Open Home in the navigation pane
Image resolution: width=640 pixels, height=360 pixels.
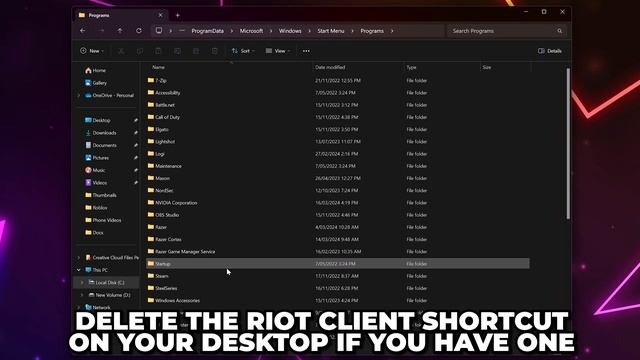pos(96,70)
